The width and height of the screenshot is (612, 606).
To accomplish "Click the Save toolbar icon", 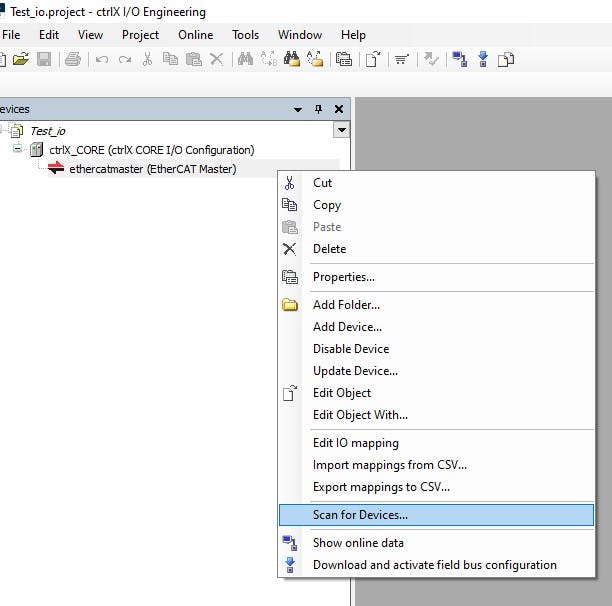I will coord(44,59).
